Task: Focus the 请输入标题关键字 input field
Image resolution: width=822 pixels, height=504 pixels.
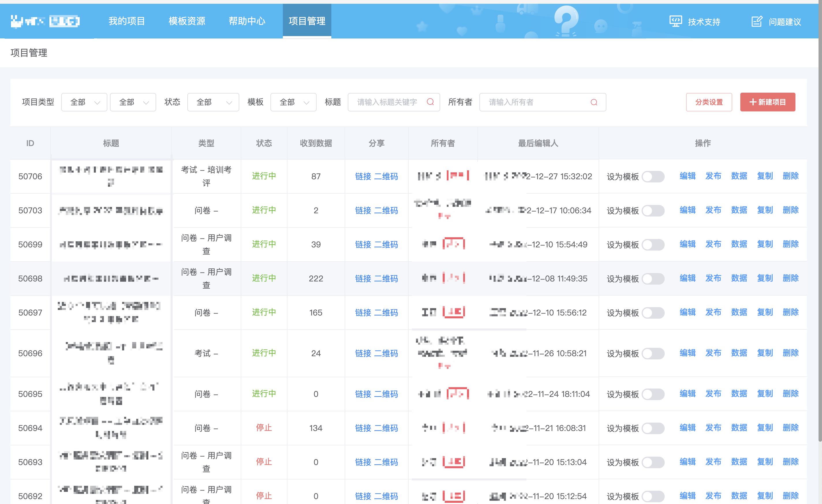Action: (x=394, y=102)
